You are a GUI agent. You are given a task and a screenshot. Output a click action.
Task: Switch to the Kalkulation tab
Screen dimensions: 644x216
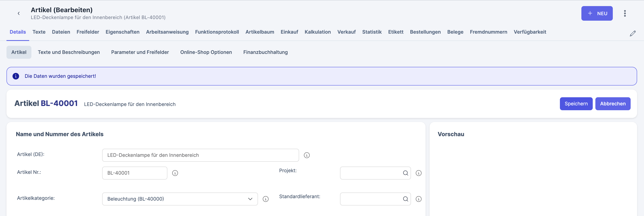point(318,32)
